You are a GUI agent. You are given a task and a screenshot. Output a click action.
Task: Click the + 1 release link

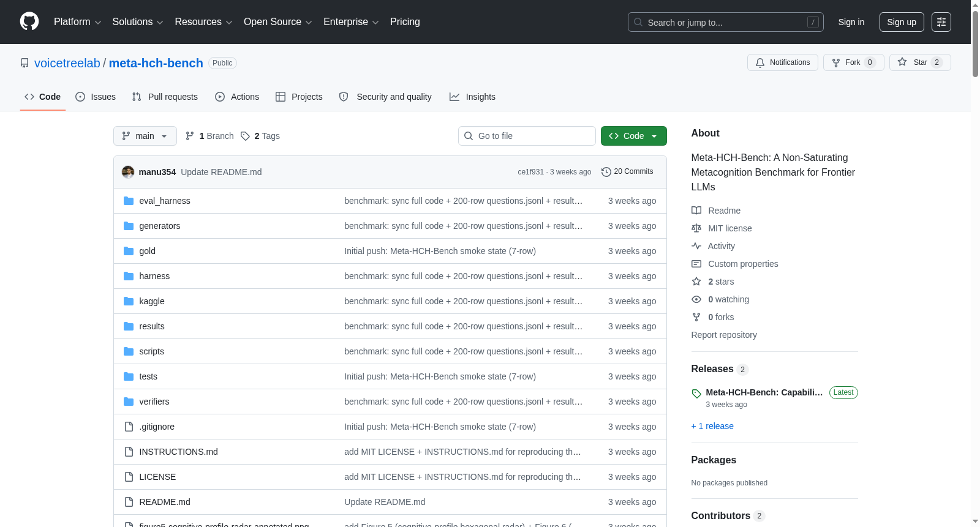click(x=712, y=426)
